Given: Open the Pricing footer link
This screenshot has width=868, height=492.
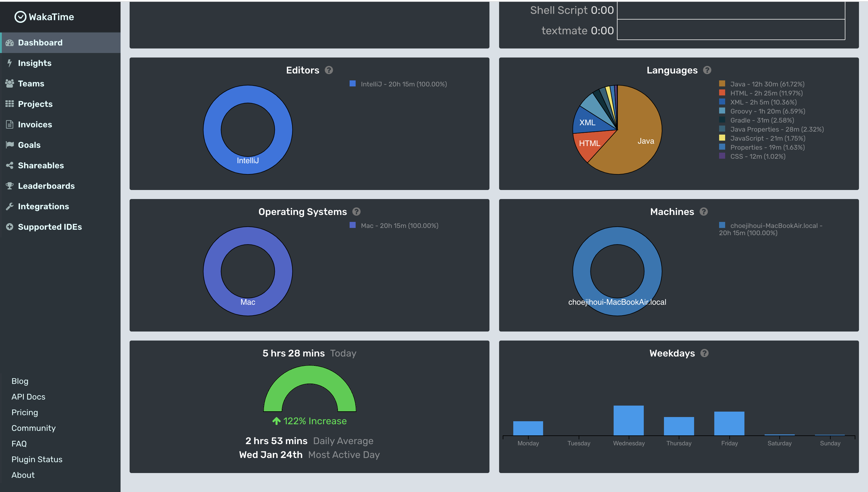Looking at the screenshot, I should [x=25, y=412].
